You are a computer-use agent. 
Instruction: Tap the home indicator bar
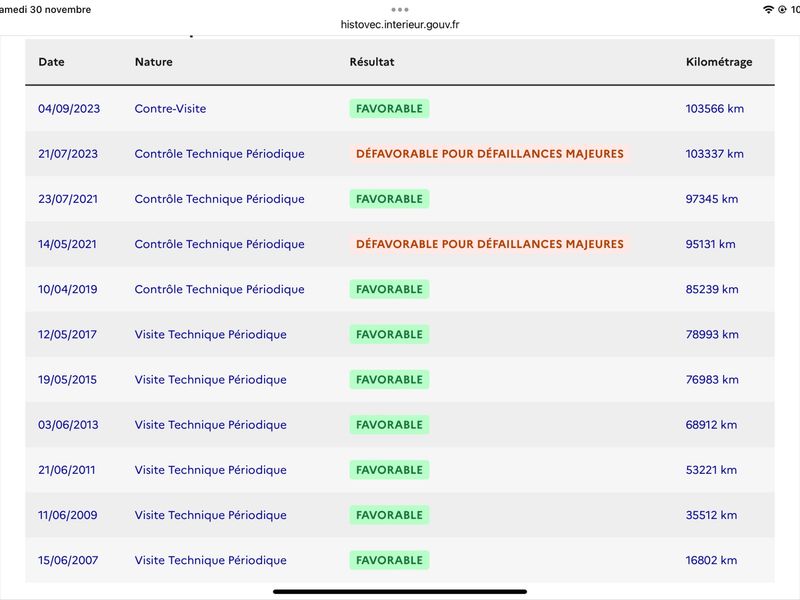point(399,592)
